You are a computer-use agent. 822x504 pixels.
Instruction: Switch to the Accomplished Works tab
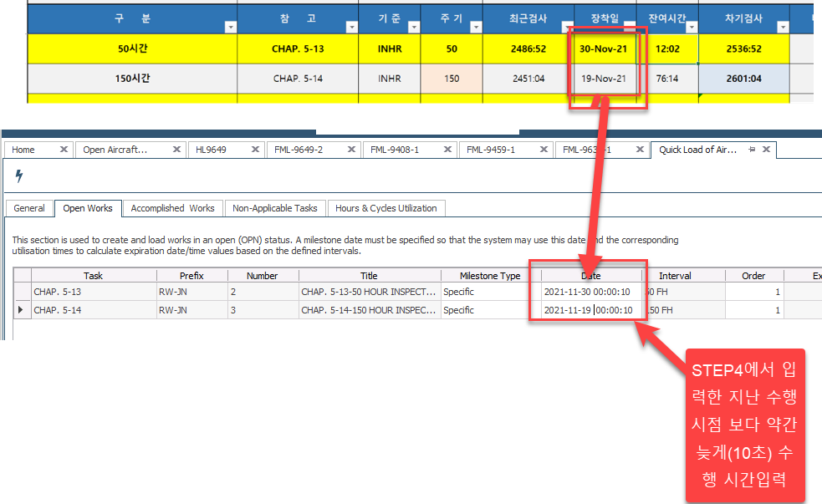point(172,208)
